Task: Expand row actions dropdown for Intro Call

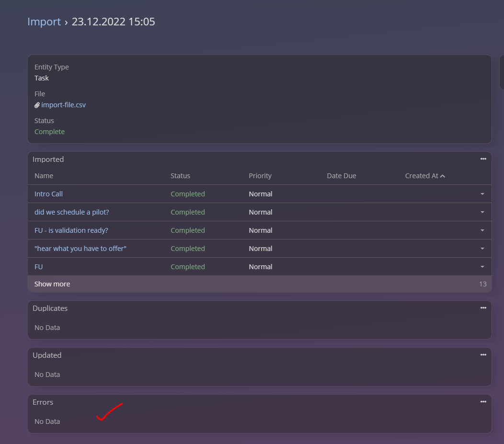Action: (x=482, y=194)
